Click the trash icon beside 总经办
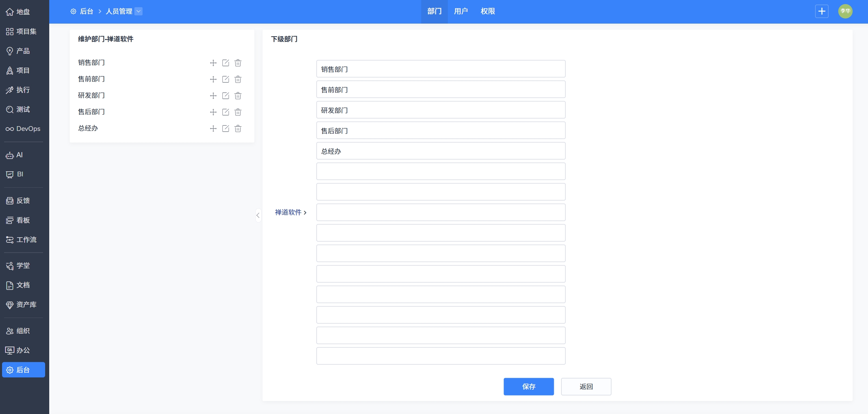This screenshot has height=414, width=868. coord(238,129)
